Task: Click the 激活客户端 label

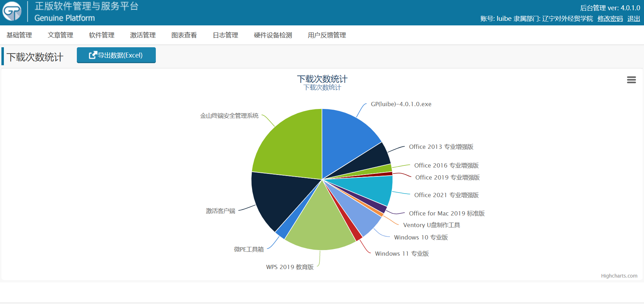Action: 221,211
